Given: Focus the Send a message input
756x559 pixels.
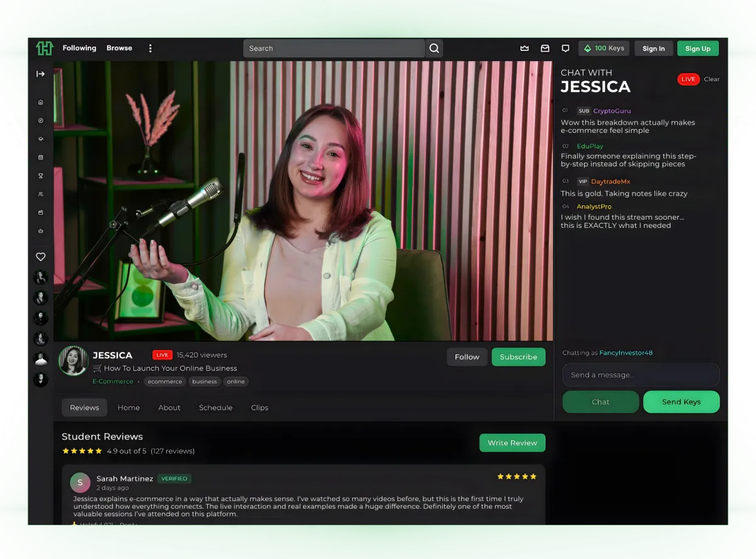Looking at the screenshot, I should pyautogui.click(x=641, y=375).
